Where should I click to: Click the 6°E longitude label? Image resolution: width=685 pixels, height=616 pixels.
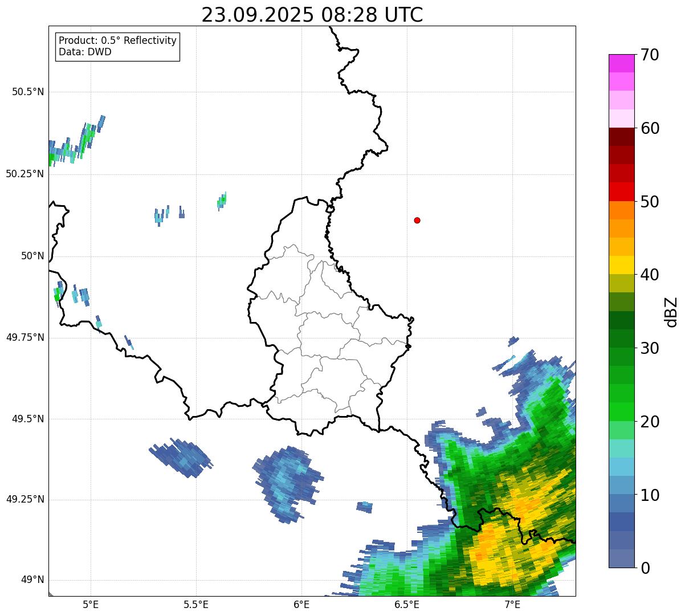coord(301,604)
